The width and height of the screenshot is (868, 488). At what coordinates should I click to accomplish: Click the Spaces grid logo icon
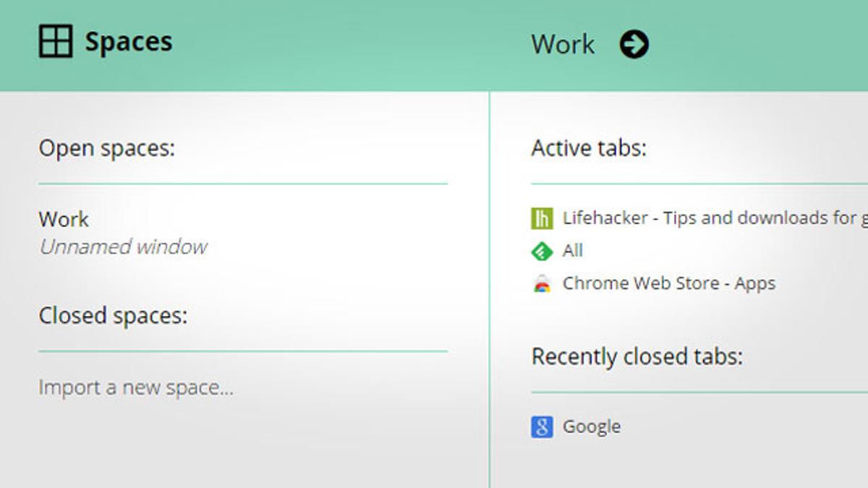coord(56,41)
